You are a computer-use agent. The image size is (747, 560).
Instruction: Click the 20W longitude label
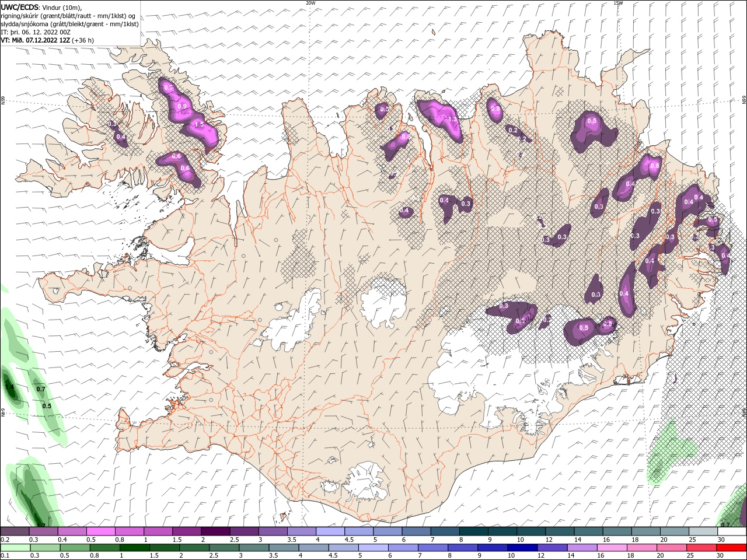pyautogui.click(x=310, y=3)
